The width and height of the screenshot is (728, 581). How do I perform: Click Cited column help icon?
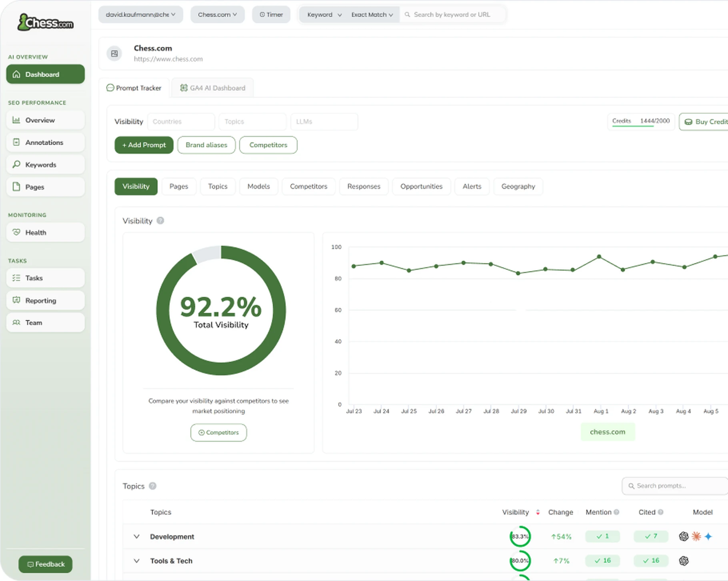point(661,512)
